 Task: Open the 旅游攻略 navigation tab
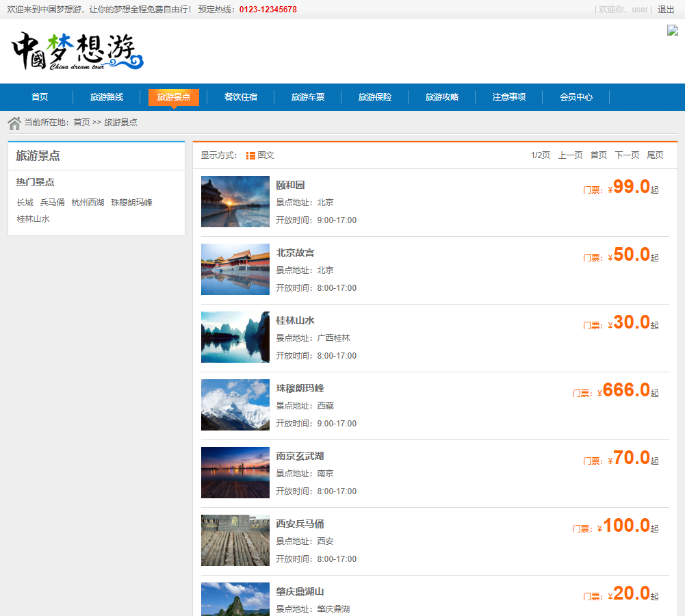coord(442,97)
